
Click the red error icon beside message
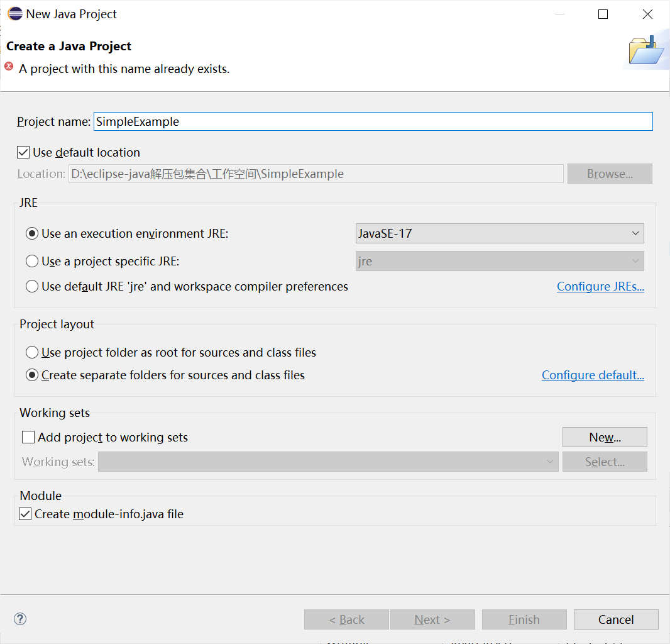tap(9, 67)
